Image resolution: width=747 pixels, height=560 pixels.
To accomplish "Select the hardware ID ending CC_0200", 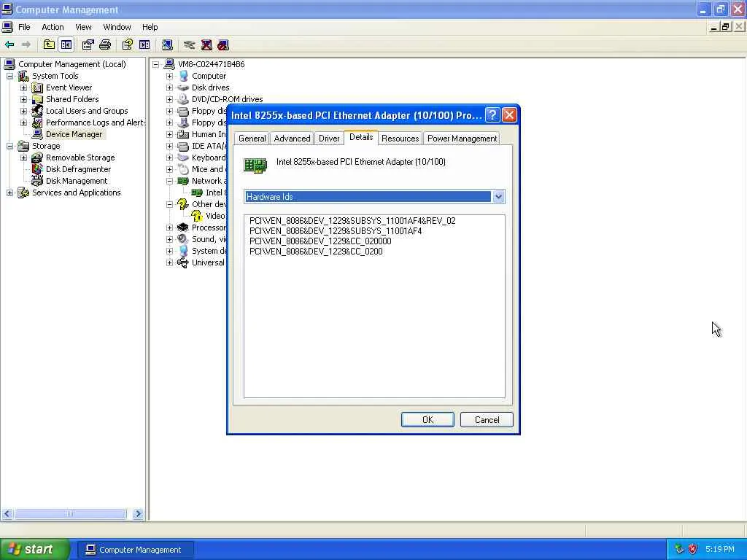I will click(x=316, y=252).
